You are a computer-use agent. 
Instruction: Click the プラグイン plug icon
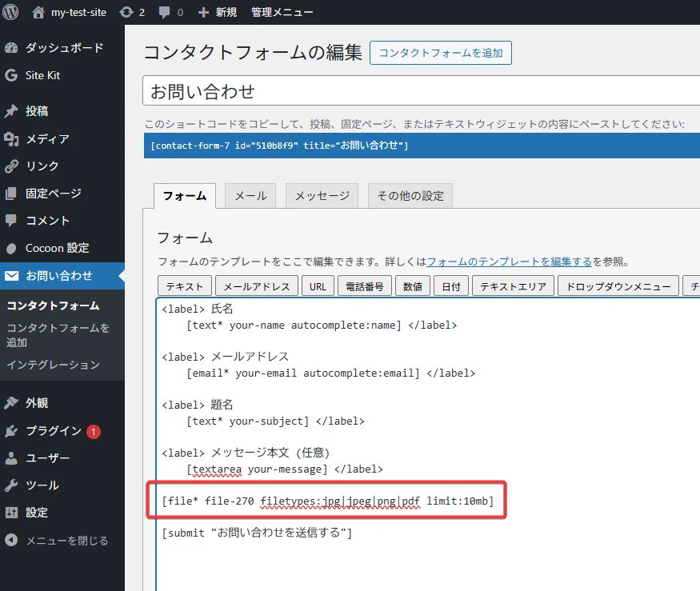point(11,431)
